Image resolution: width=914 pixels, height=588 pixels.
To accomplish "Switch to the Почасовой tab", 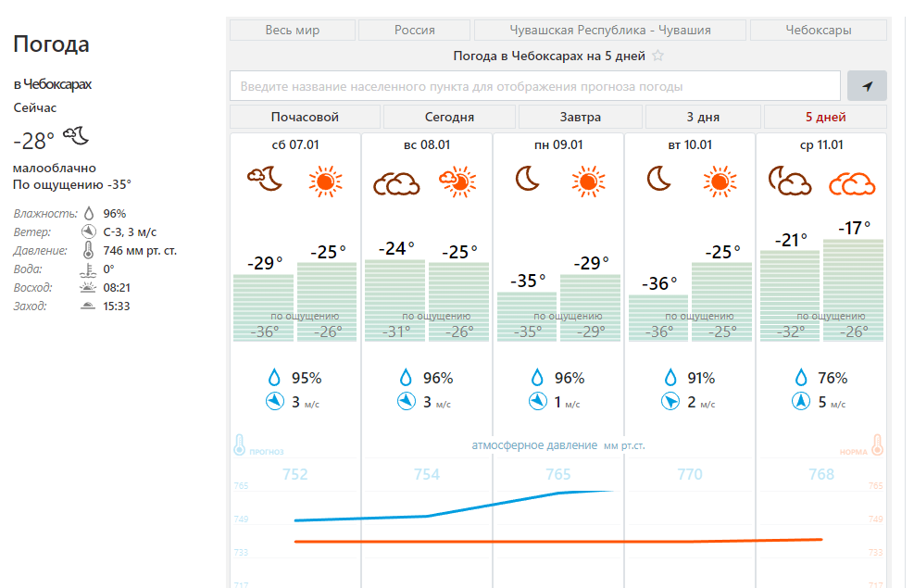I will point(305,118).
